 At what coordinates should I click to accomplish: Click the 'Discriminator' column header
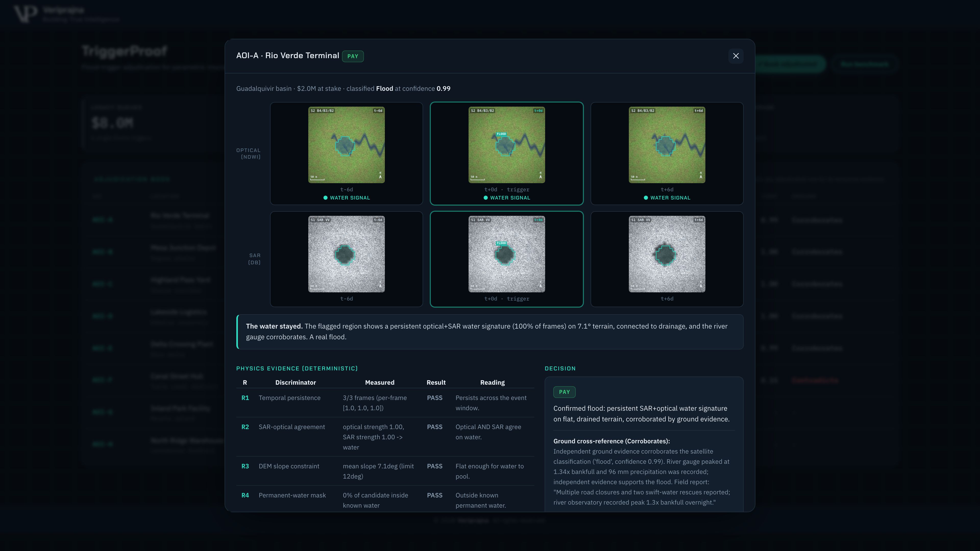tap(296, 383)
